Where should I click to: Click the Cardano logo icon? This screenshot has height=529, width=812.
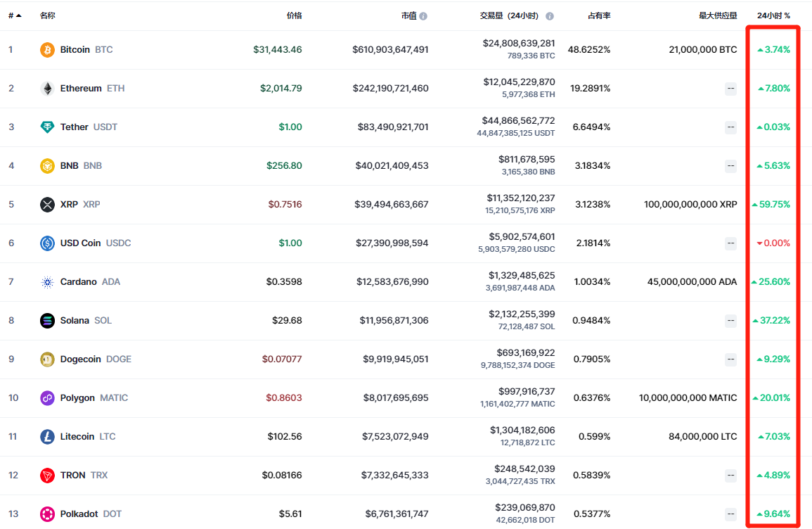[47, 282]
